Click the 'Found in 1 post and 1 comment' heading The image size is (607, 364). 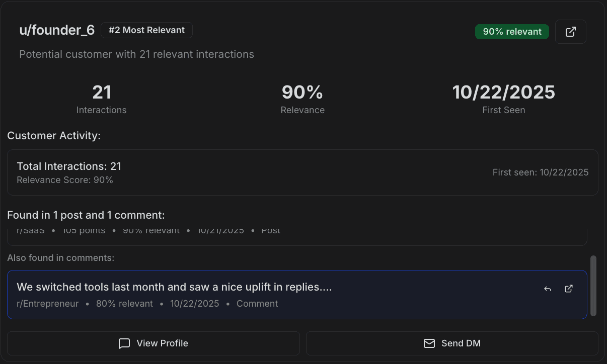[86, 215]
